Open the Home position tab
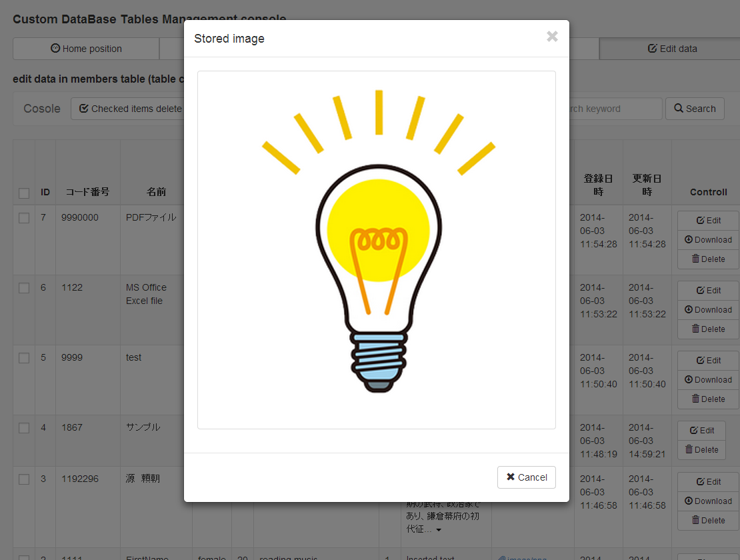The height and width of the screenshot is (560, 740). [86, 49]
